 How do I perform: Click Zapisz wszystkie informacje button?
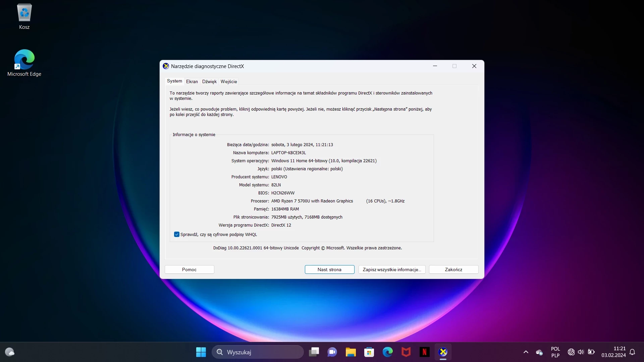point(392,269)
